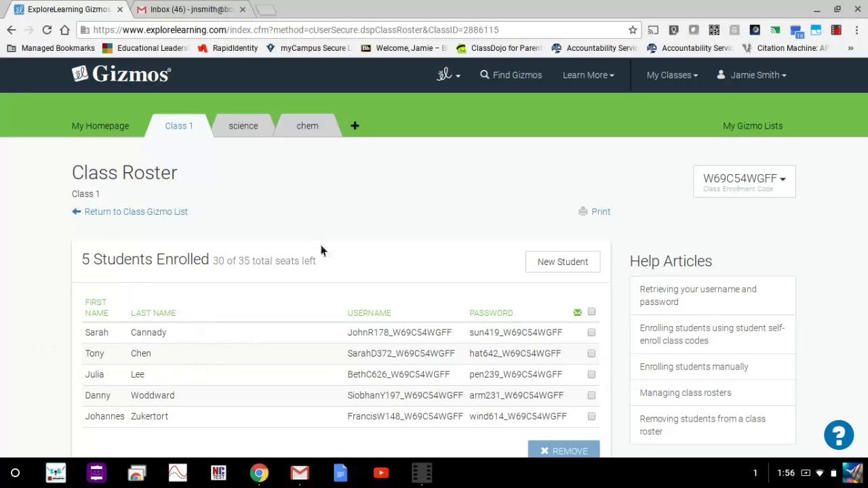
Task: Click the PASSWORD column header
Action: 491,313
